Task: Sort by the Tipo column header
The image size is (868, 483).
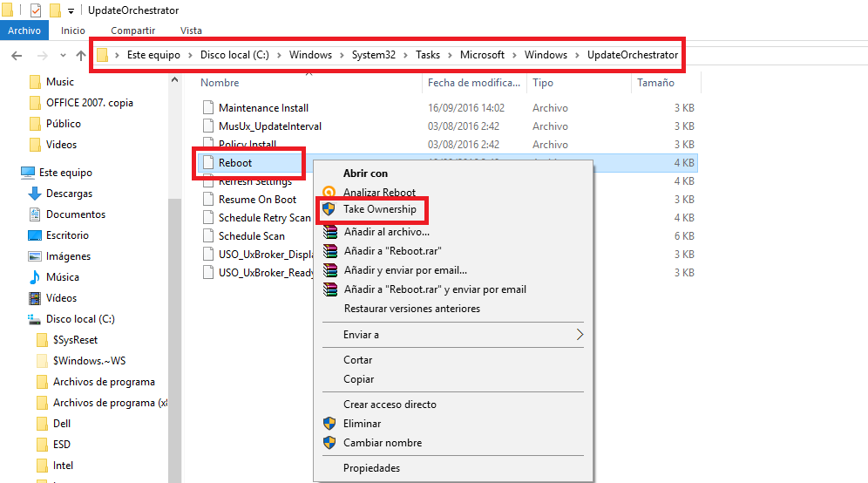Action: (x=542, y=83)
